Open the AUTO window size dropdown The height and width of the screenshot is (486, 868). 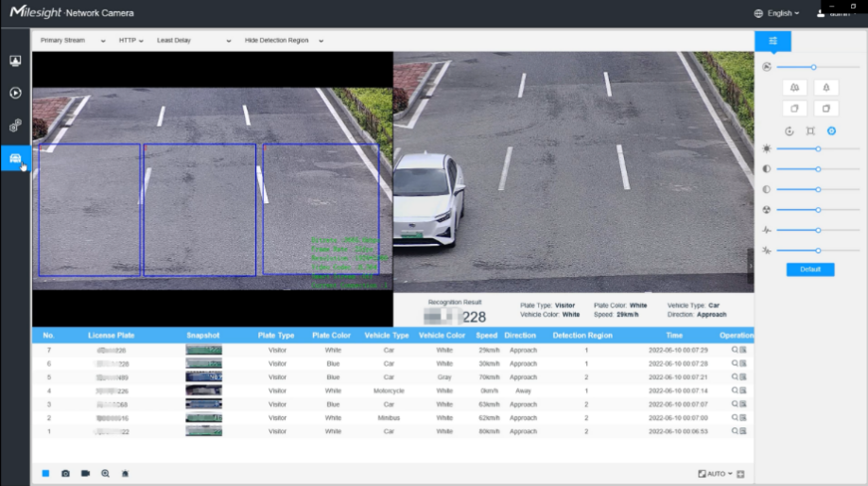pyautogui.click(x=715, y=474)
